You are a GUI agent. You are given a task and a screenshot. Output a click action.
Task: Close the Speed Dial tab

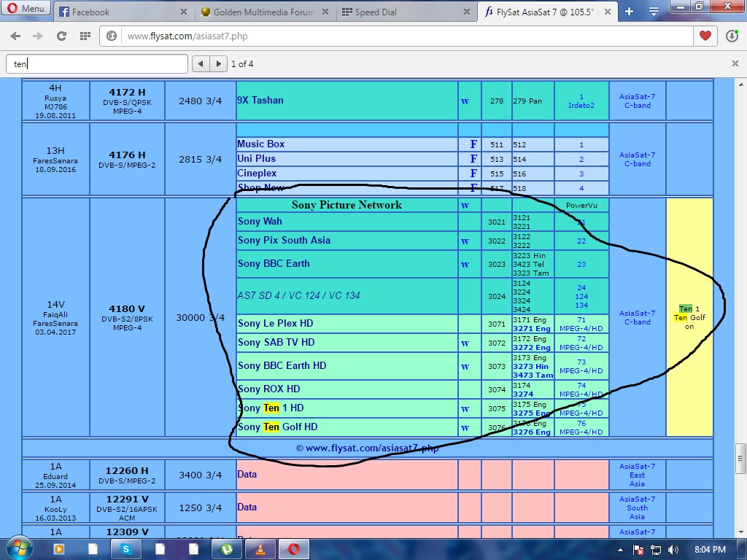pos(467,12)
